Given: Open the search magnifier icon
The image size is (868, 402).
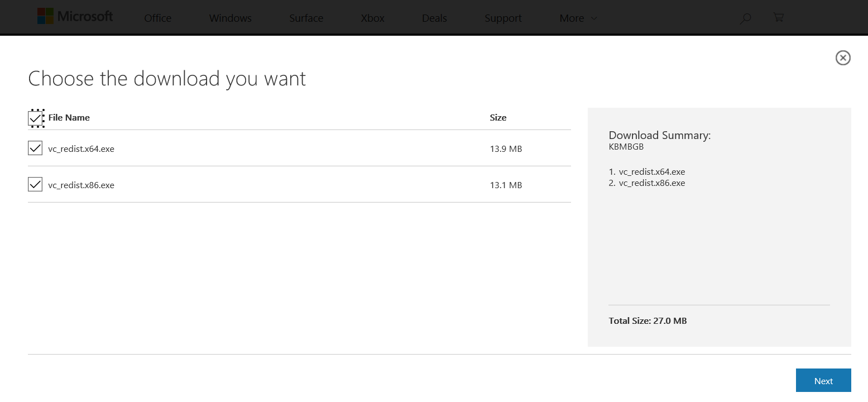Looking at the screenshot, I should (745, 18).
